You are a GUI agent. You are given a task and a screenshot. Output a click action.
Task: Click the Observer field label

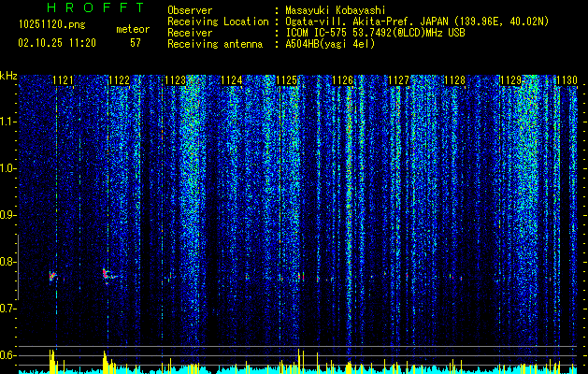190,10
